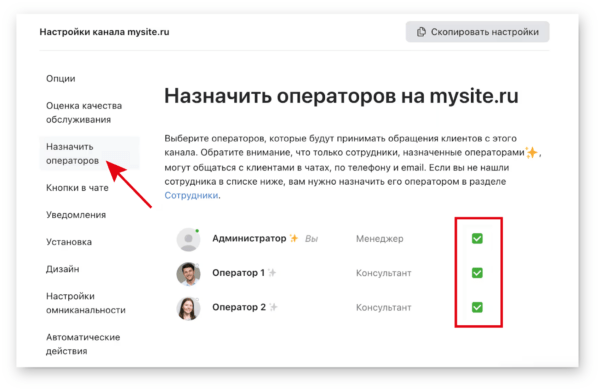Viewport: 600px width, 391px height.
Task: Uncheck the Администратор checkbox
Action: (x=477, y=239)
